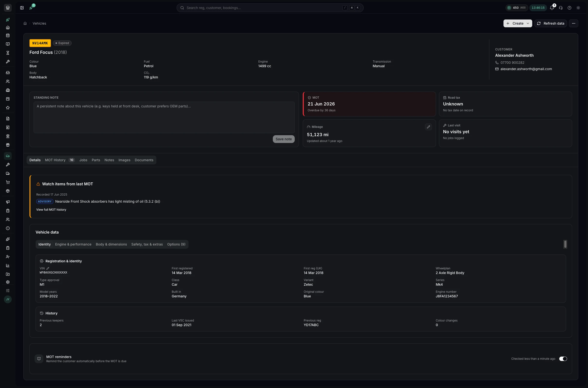
Task: Open the bar chart reports sidebar icon
Action: point(8,265)
